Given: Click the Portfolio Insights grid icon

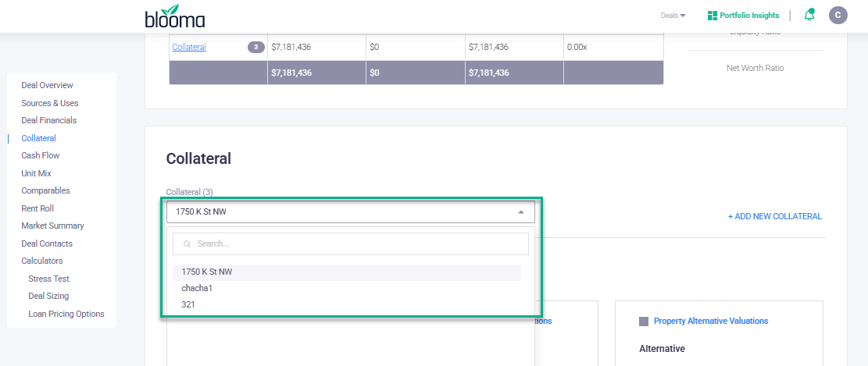Looking at the screenshot, I should click(712, 15).
